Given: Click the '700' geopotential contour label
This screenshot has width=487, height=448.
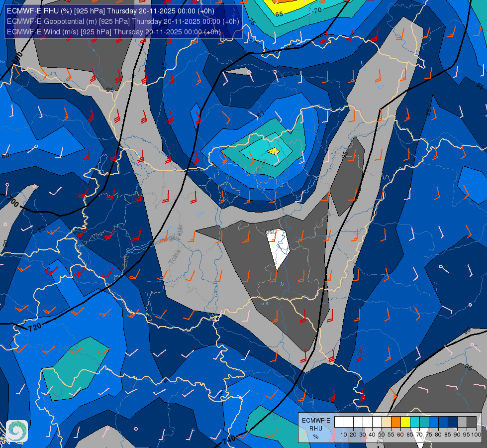Looking at the screenshot, I should point(13,202).
